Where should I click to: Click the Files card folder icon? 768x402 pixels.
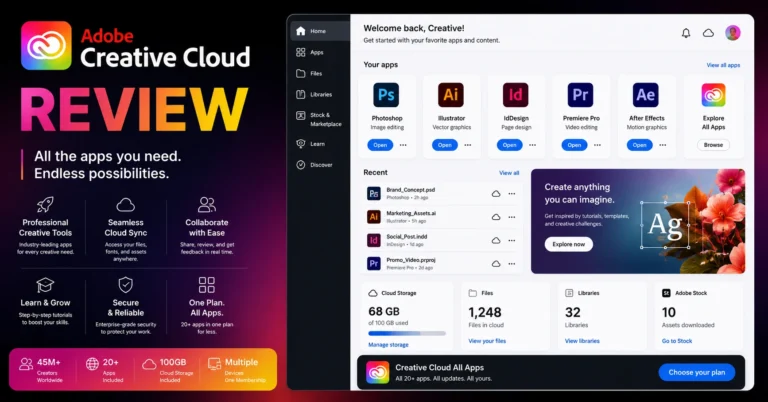click(473, 293)
